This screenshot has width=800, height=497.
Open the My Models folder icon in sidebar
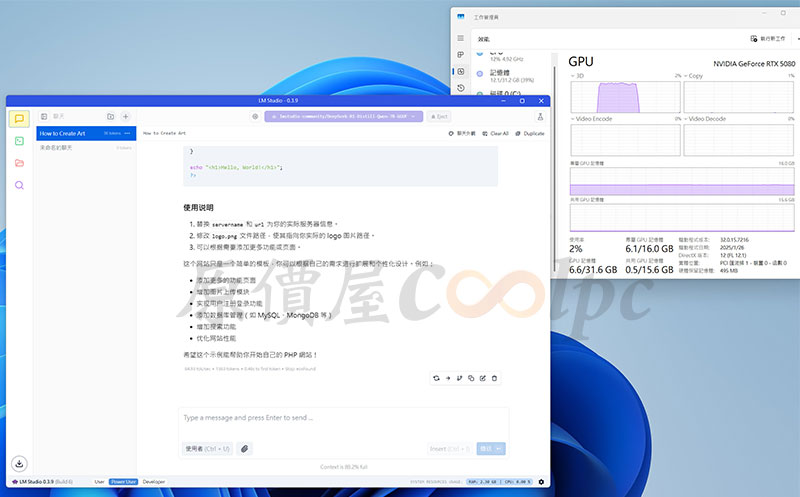(x=19, y=163)
